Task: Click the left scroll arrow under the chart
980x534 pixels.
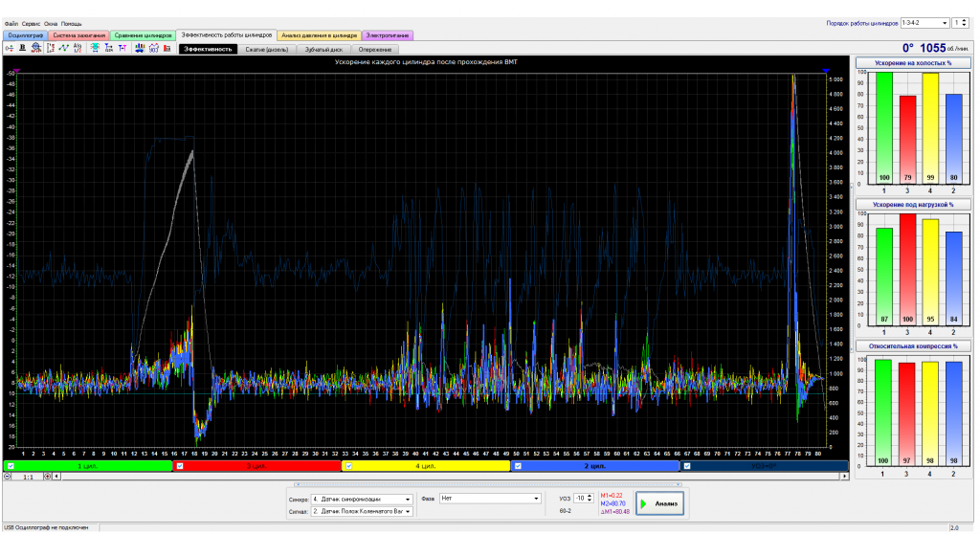Action: click(56, 477)
